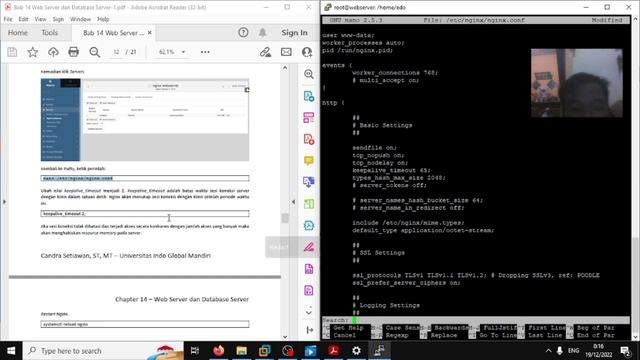Open the Fill & Sign pen icon
This screenshot has width=640, height=360.
pyautogui.click(x=265, y=52)
